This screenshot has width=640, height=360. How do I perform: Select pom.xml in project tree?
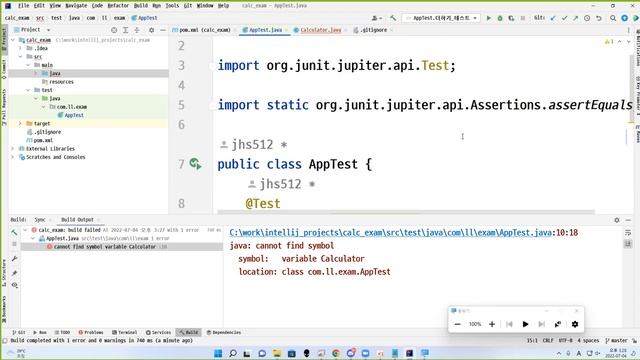coord(43,140)
